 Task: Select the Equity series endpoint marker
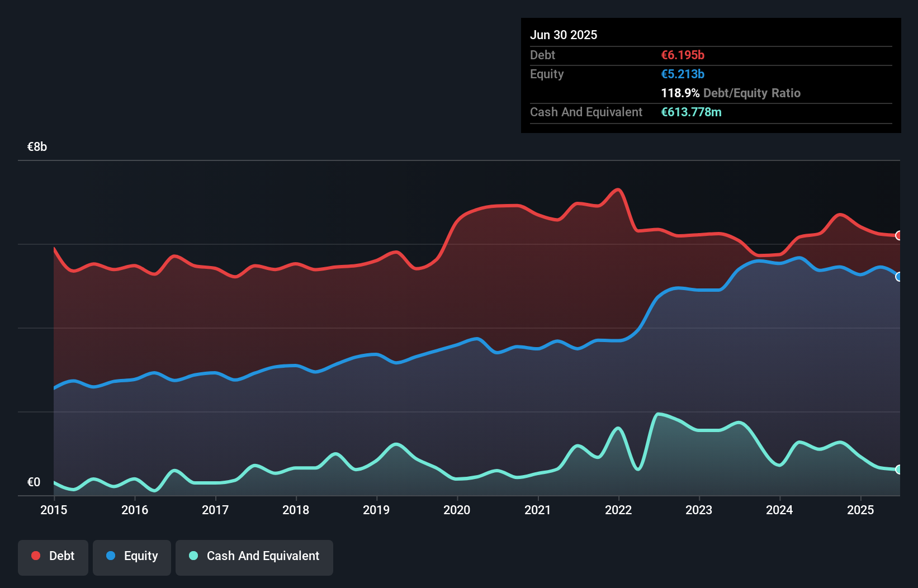coord(898,276)
